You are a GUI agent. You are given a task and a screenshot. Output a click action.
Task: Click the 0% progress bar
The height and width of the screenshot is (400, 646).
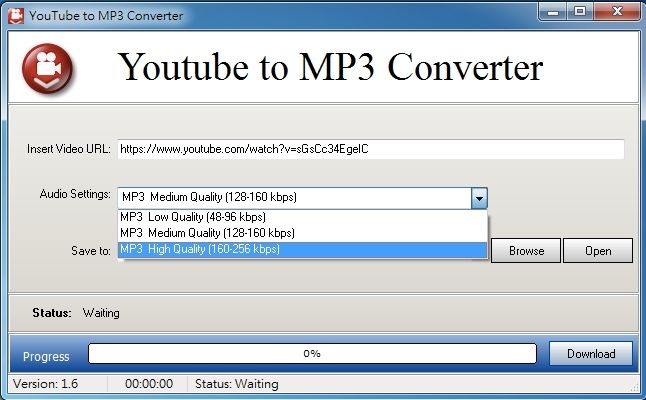point(312,353)
